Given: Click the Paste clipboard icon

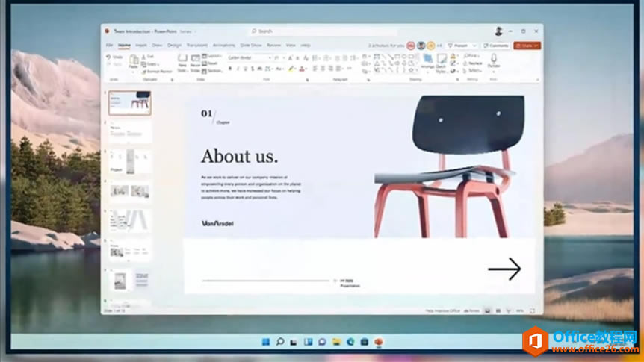Looking at the screenshot, I should pos(134,60).
